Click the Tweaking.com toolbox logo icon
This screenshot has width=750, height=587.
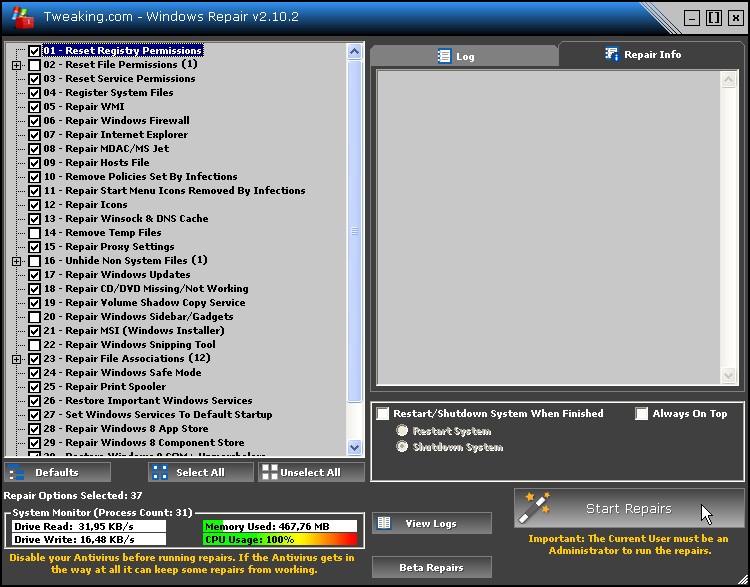22,16
